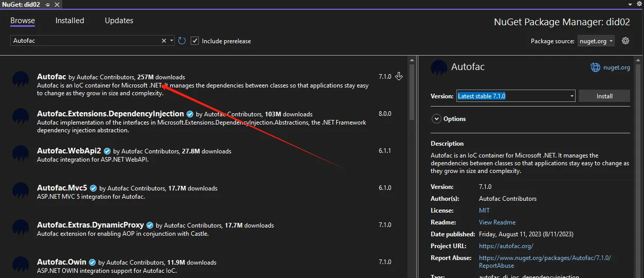Click the 'NuGet Package Manager: did02' heading
This screenshot has width=644, height=278.
pyautogui.click(x=562, y=22)
